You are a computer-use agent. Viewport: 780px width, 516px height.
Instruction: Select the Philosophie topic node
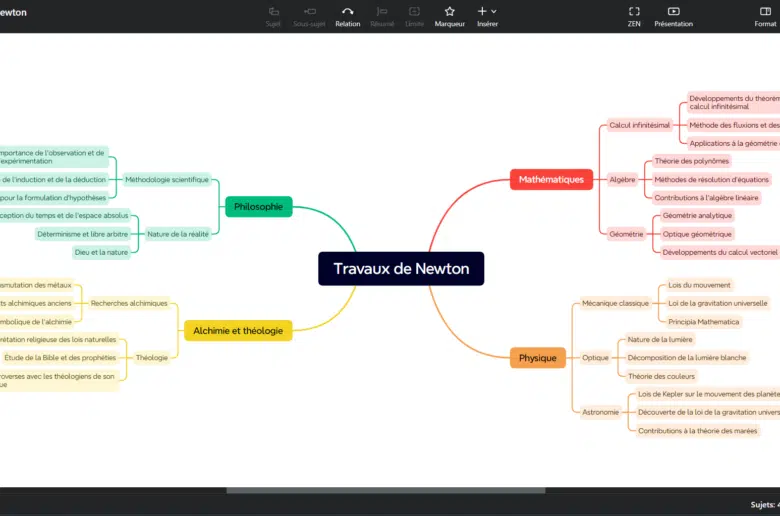258,207
